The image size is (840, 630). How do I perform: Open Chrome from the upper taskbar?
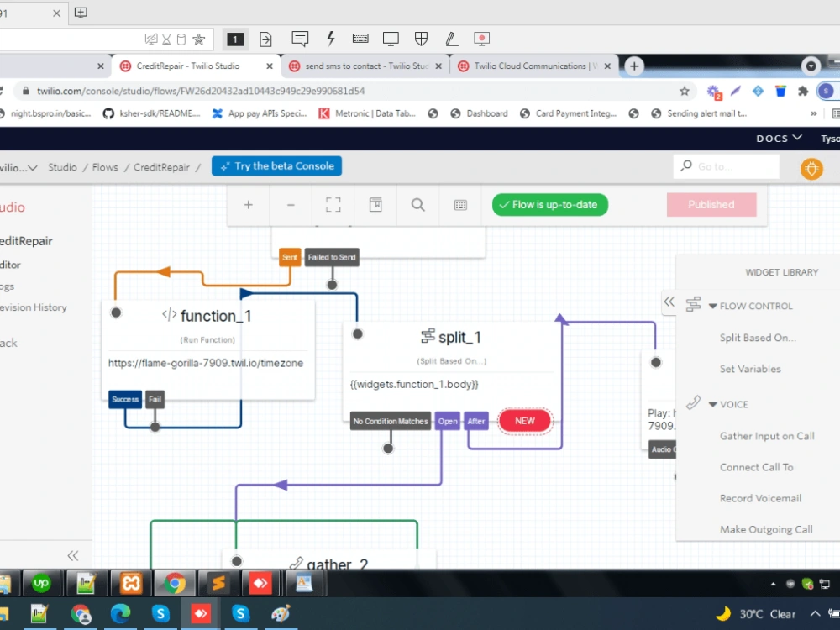pos(175,584)
